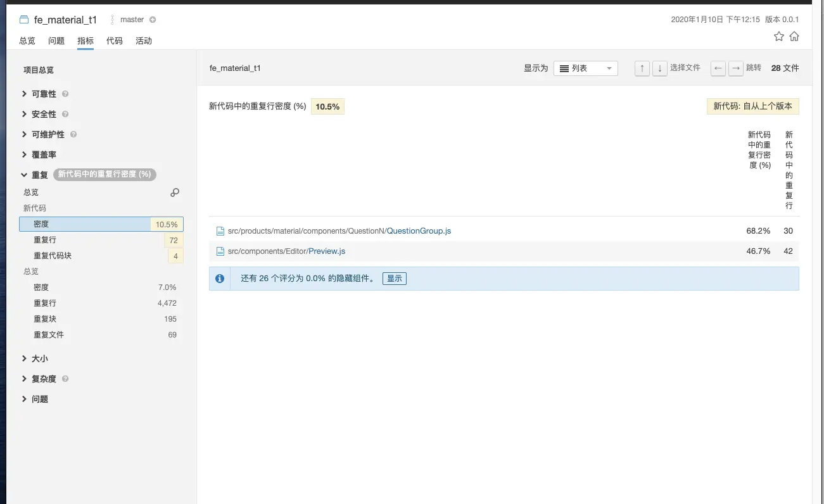Switch to the 活动 tab
Screen dimensions: 824x504
click(144, 41)
